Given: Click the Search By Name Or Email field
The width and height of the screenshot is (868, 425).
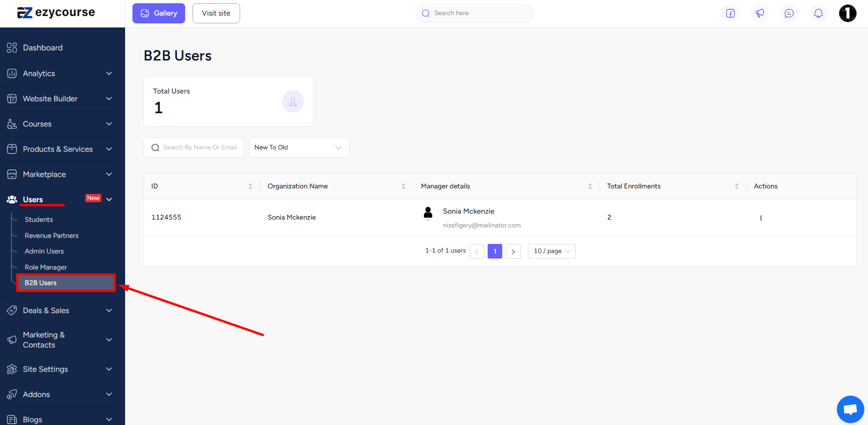Looking at the screenshot, I should (194, 148).
